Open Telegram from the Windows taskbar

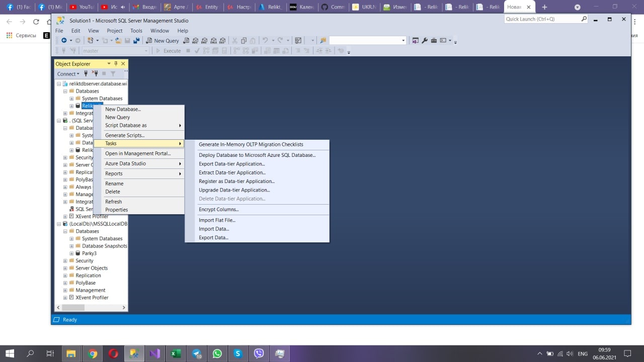(x=196, y=354)
